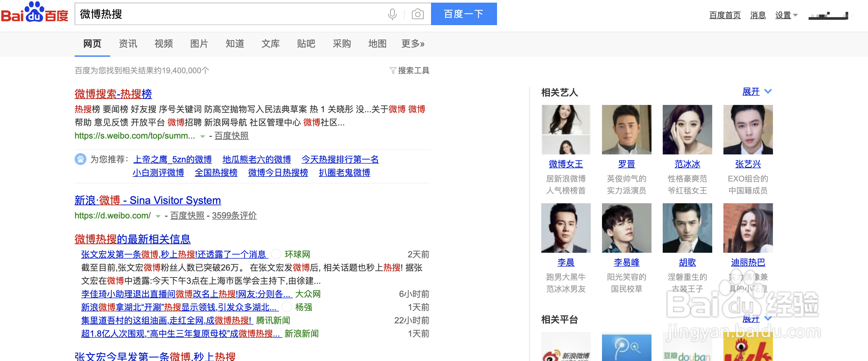The height and width of the screenshot is (361, 868).
Task: Click the 李晨 photo thumbnail
Action: (x=566, y=228)
